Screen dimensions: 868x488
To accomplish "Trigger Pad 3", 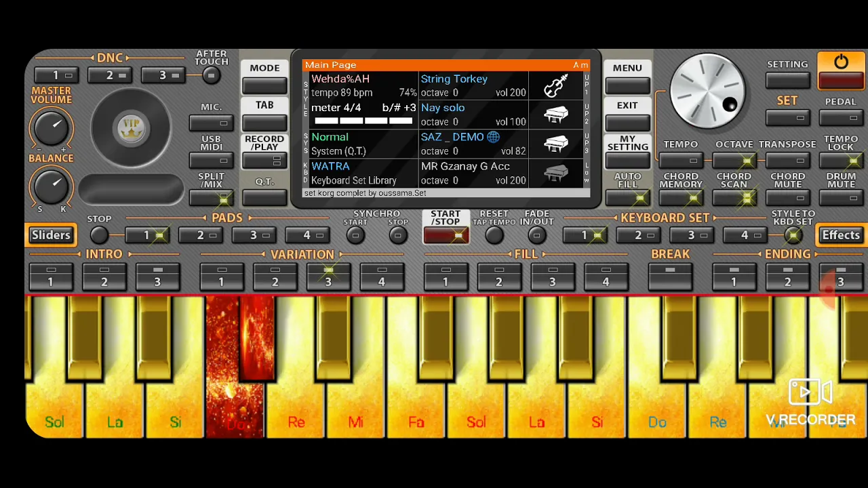I will click(x=254, y=235).
